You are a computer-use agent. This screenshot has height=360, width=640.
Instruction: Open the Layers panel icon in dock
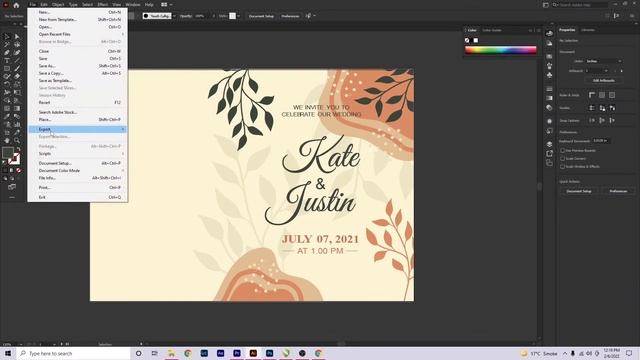click(x=549, y=144)
